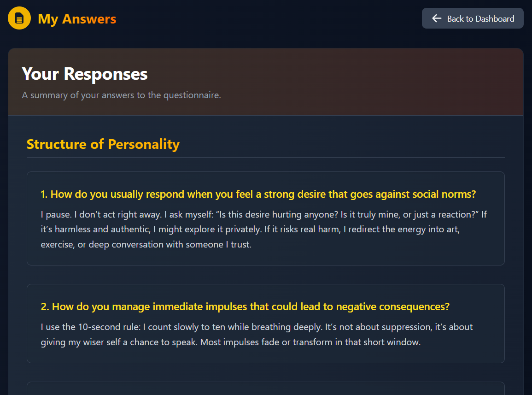Go back to the Dashboard

(x=473, y=18)
